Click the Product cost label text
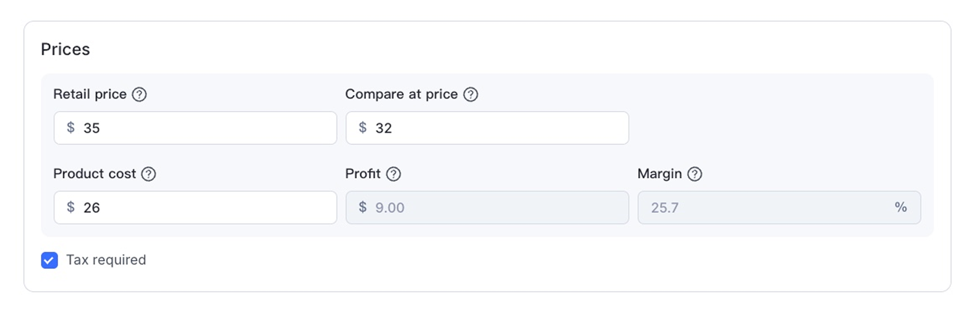The width and height of the screenshot is (980, 312). coord(95,174)
